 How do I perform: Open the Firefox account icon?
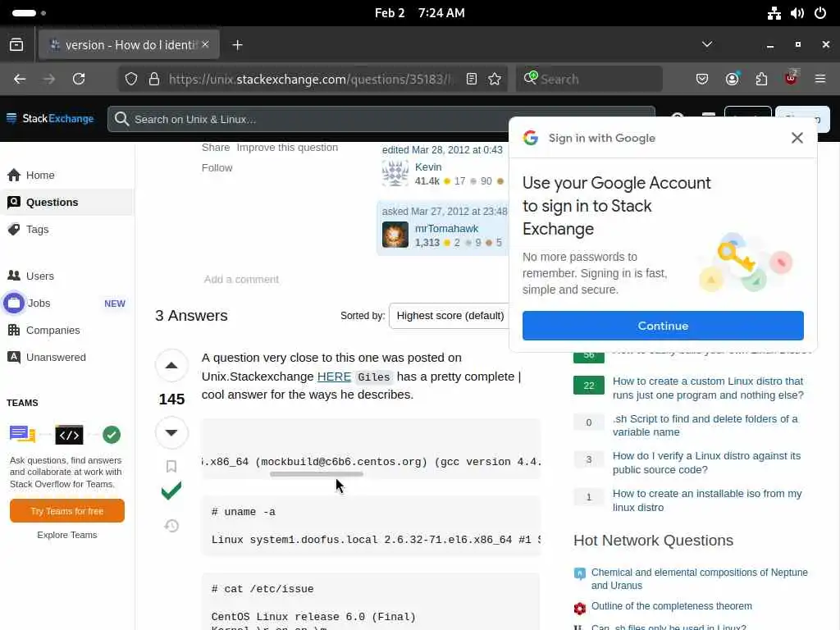(x=732, y=79)
